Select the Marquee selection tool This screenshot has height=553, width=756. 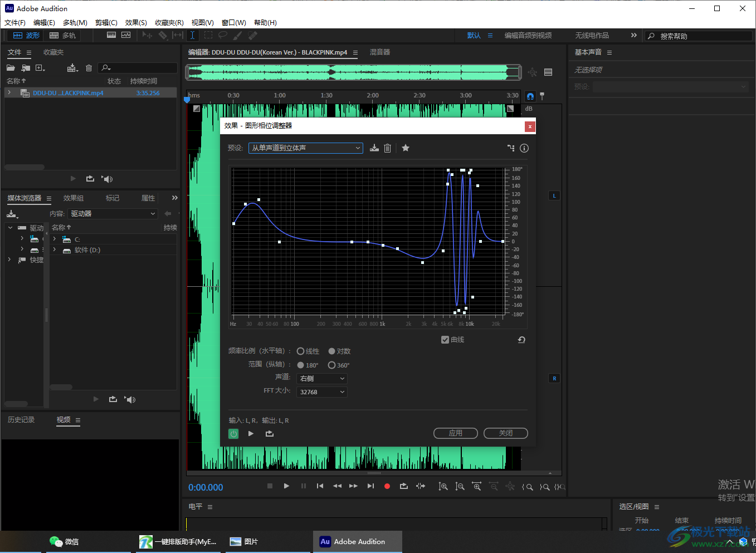[x=208, y=35]
